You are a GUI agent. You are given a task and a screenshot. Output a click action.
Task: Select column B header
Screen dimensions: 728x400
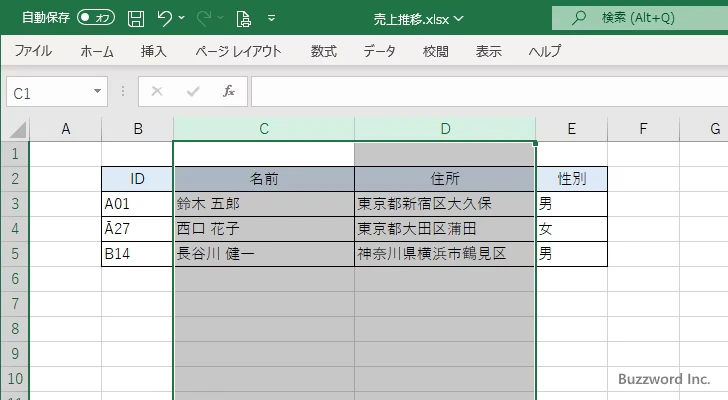coord(137,129)
